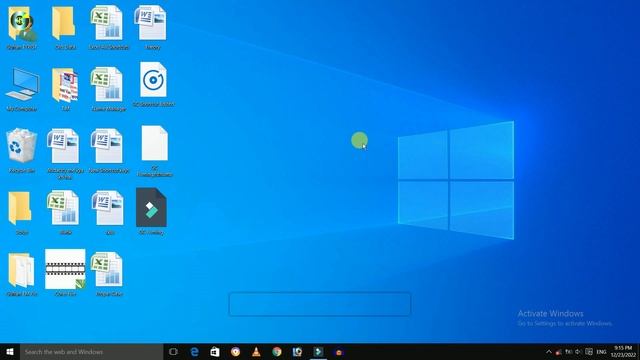Select Word document above the music disc file
640x360 pixels.
[150, 23]
